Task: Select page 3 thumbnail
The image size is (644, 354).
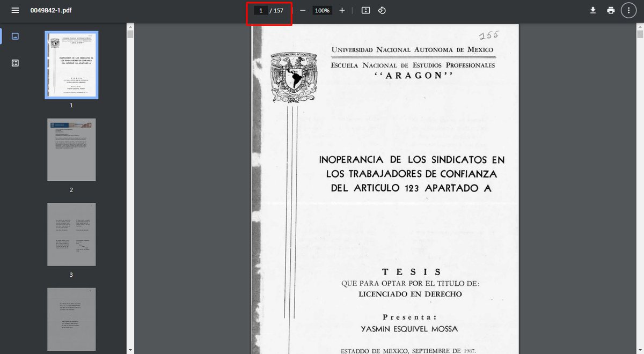Action: 71,234
